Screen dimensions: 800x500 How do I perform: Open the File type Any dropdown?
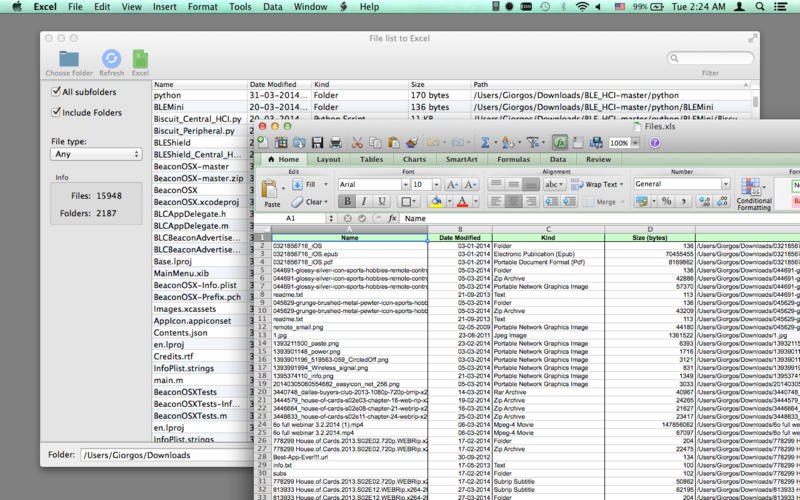click(96, 154)
